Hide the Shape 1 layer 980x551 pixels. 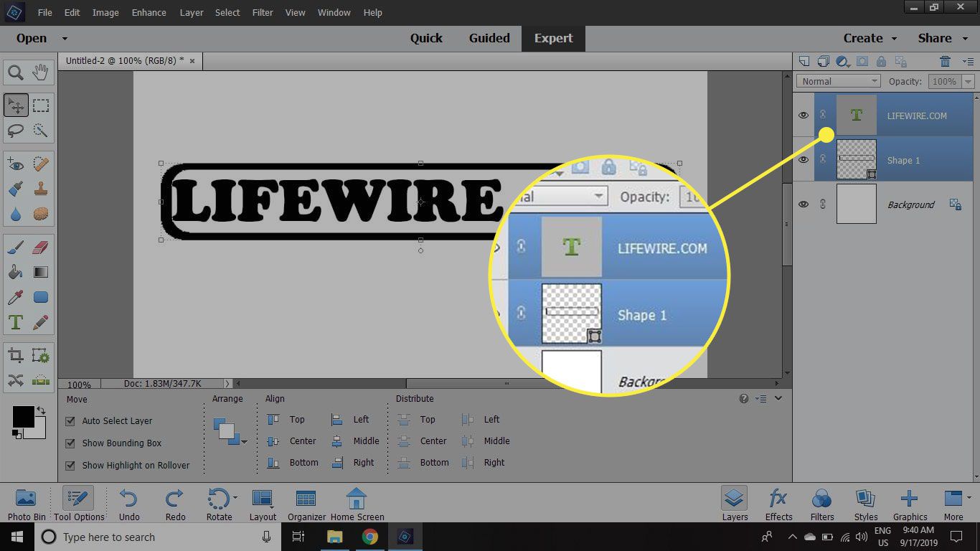pos(804,160)
